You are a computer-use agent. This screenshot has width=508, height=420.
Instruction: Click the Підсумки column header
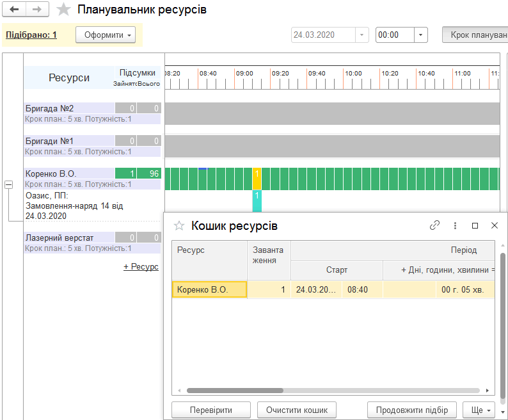pyautogui.click(x=138, y=72)
